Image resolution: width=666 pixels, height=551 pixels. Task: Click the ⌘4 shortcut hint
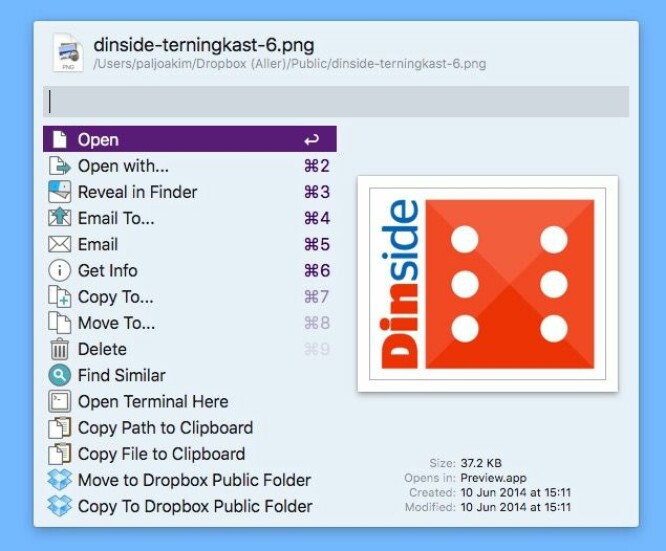(x=317, y=218)
